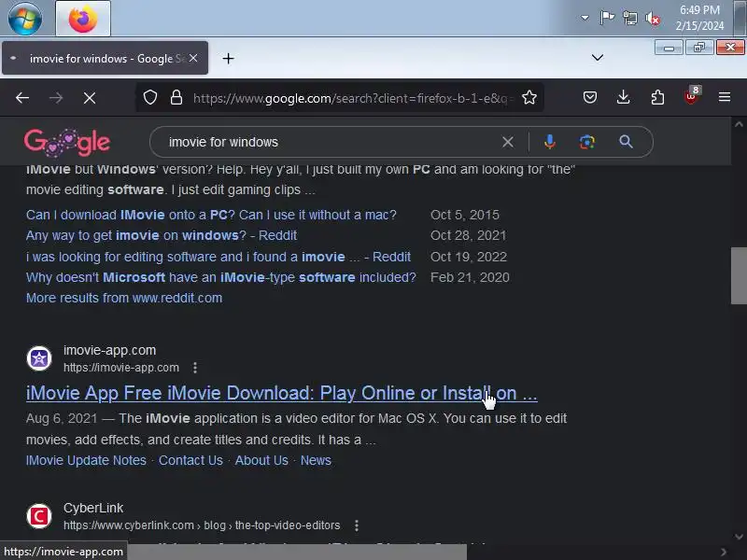Open 'Why doesn't Microsoft have an iMovie-type software' link

[221, 277]
